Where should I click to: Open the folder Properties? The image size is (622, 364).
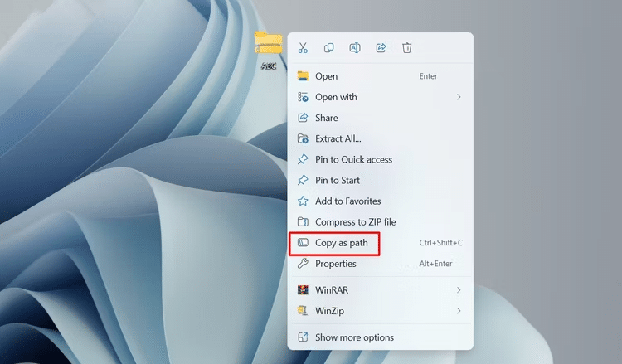tap(335, 264)
